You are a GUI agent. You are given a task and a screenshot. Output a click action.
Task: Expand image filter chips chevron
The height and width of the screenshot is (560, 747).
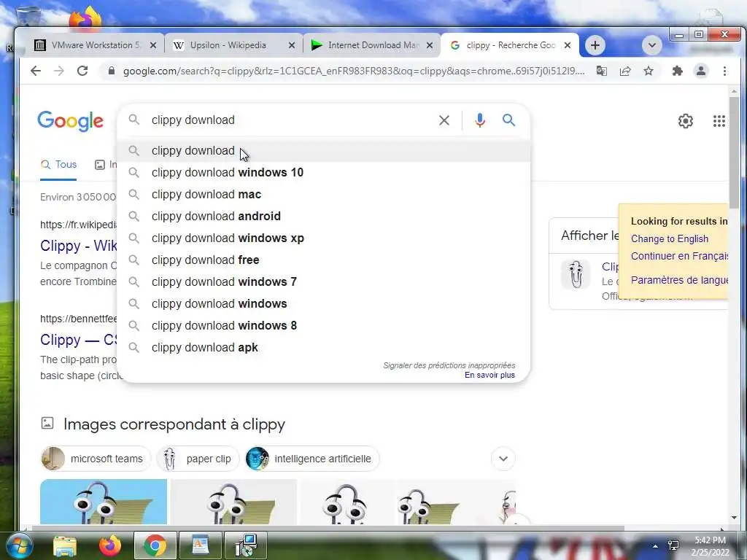503,459
